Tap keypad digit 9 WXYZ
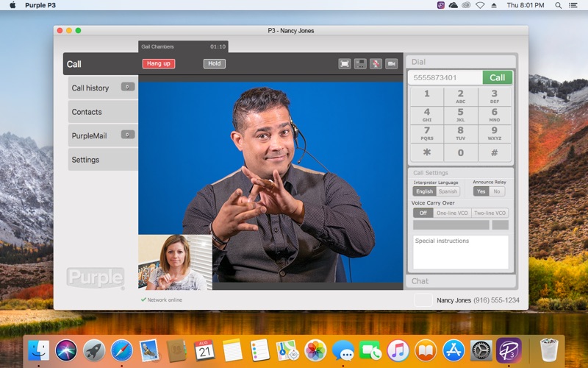 pos(494,133)
